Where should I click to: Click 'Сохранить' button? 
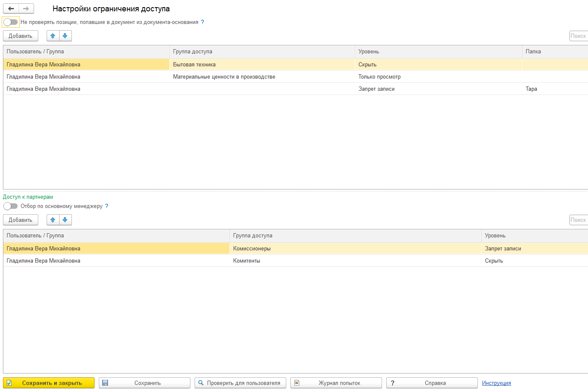coord(145,383)
